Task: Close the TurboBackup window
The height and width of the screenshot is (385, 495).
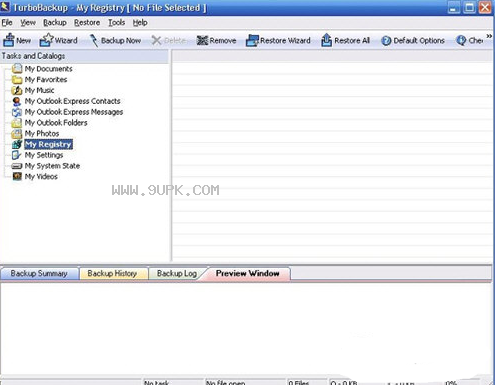Action: click(x=485, y=7)
